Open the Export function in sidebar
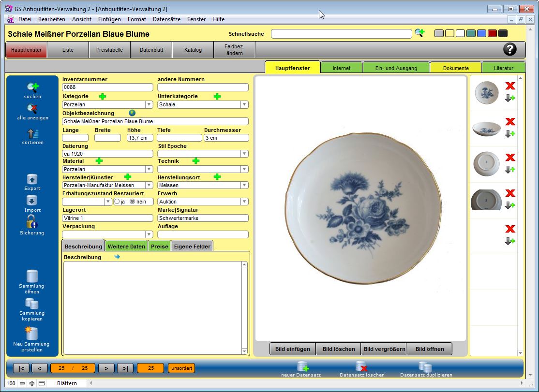Image resolution: width=539 pixels, height=392 pixels. [x=32, y=179]
